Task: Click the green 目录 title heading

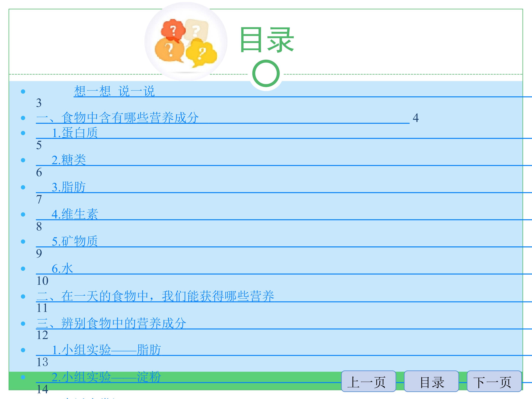Action: pos(267,40)
